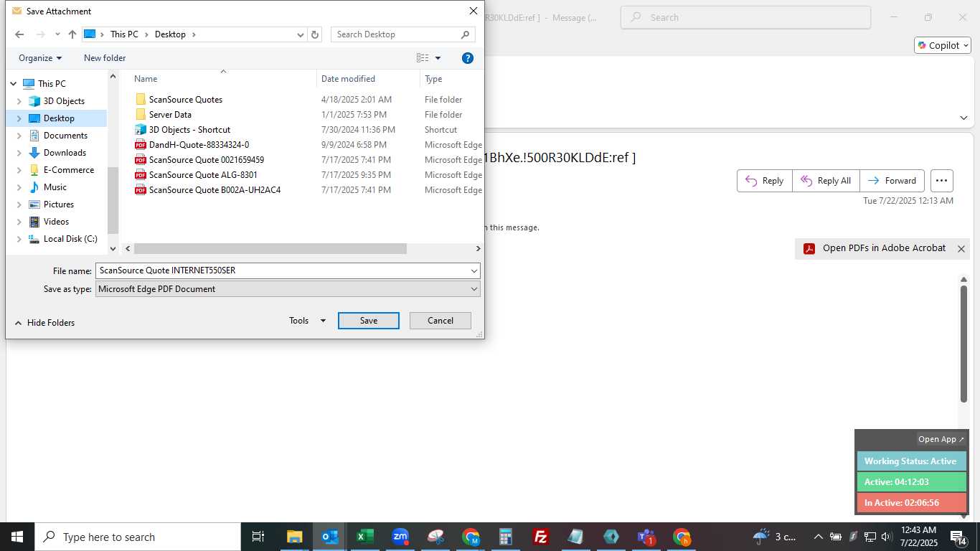Forward the Outlook message
The height and width of the screenshot is (551, 980).
coord(892,181)
